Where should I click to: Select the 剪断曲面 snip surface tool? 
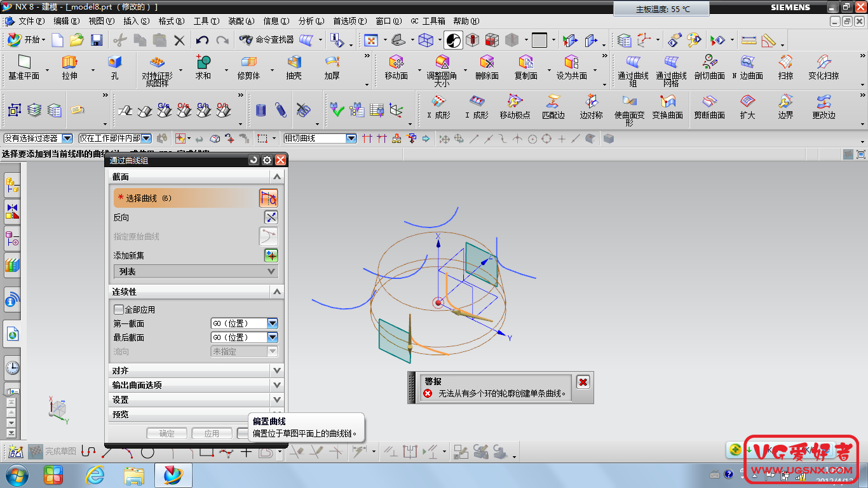tap(710, 107)
